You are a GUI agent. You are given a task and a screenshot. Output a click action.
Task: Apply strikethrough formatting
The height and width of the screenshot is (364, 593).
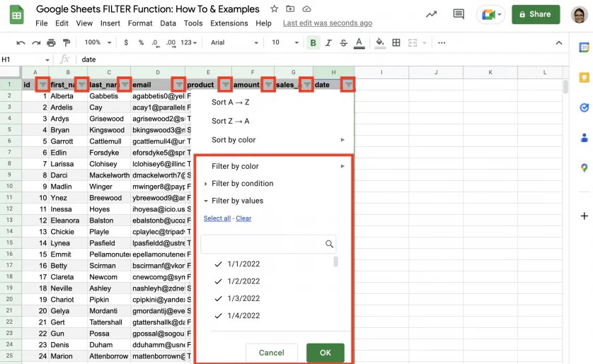click(x=343, y=42)
